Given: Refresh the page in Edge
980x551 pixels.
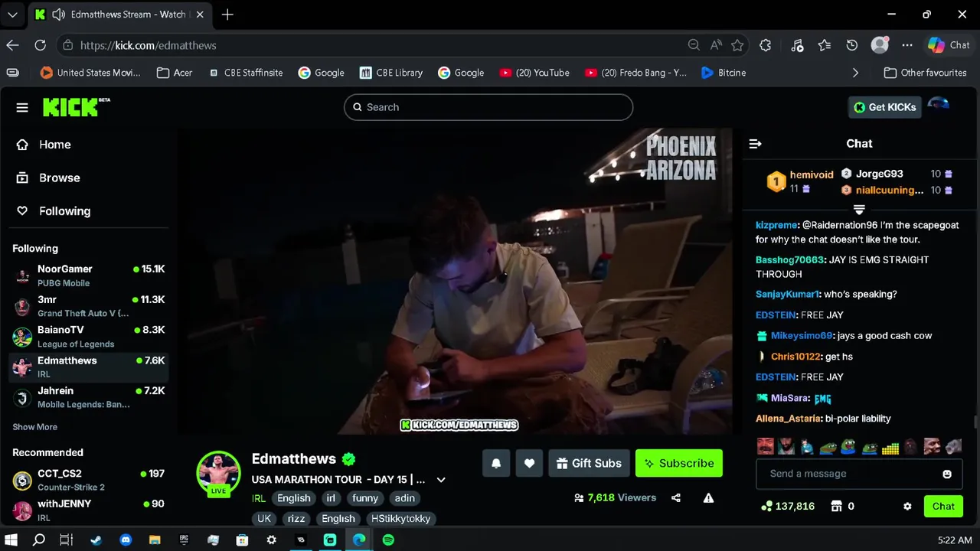Looking at the screenshot, I should [x=41, y=45].
